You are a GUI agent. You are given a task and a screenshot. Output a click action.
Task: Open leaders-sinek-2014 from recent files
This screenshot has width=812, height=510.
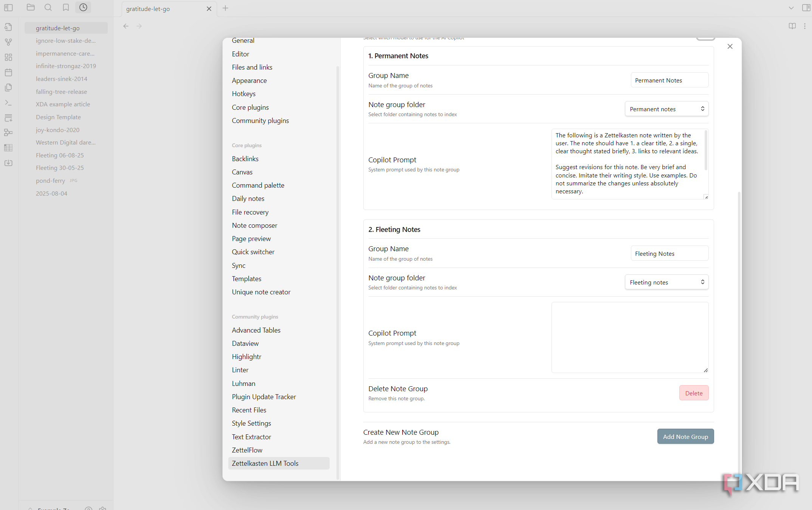coord(62,79)
